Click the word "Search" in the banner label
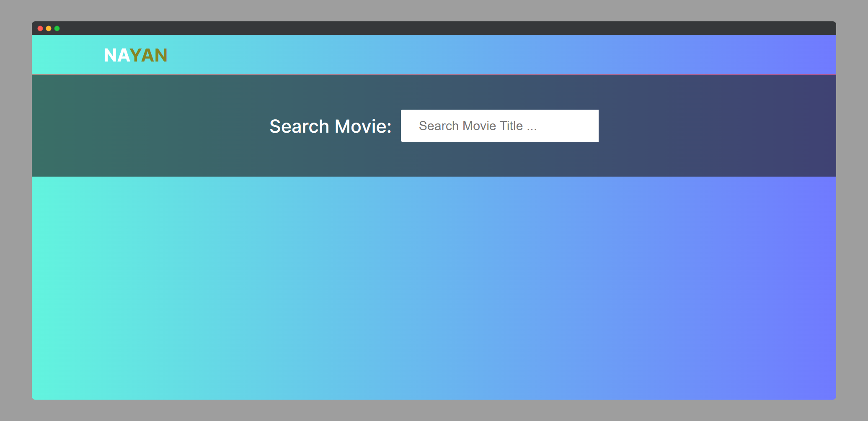The width and height of the screenshot is (868, 421). [x=299, y=126]
